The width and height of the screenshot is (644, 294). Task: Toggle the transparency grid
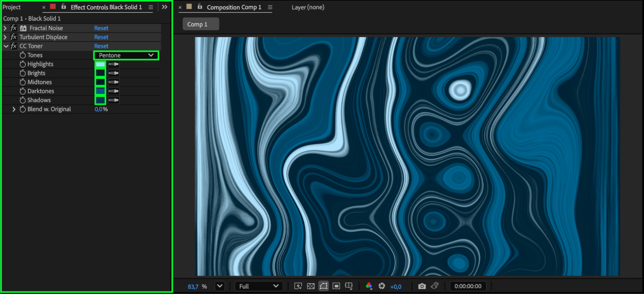click(311, 286)
